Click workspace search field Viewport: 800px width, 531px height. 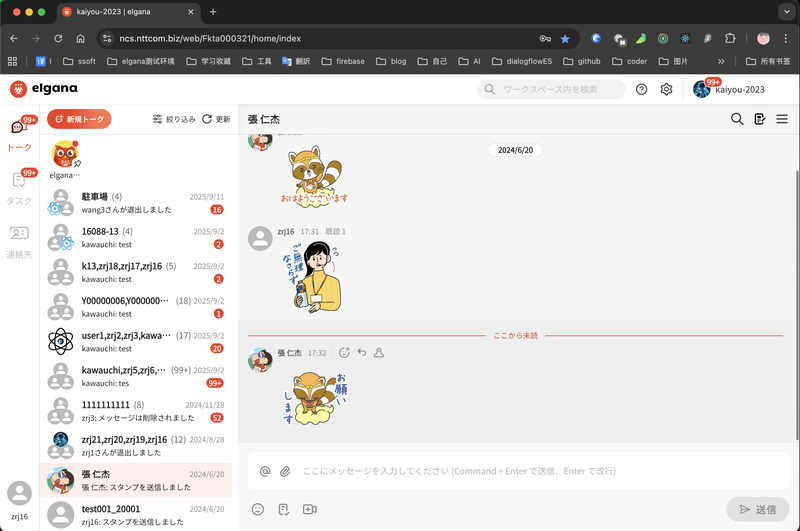[x=551, y=89]
